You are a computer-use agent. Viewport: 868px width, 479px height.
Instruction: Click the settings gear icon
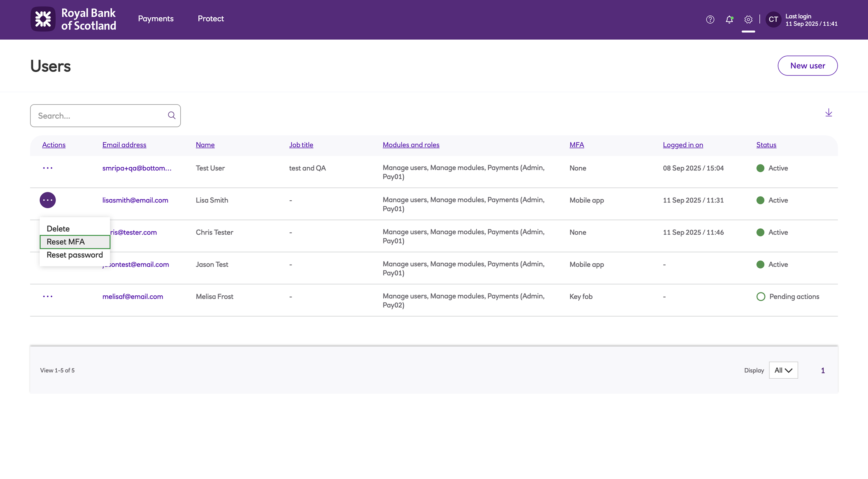click(748, 19)
